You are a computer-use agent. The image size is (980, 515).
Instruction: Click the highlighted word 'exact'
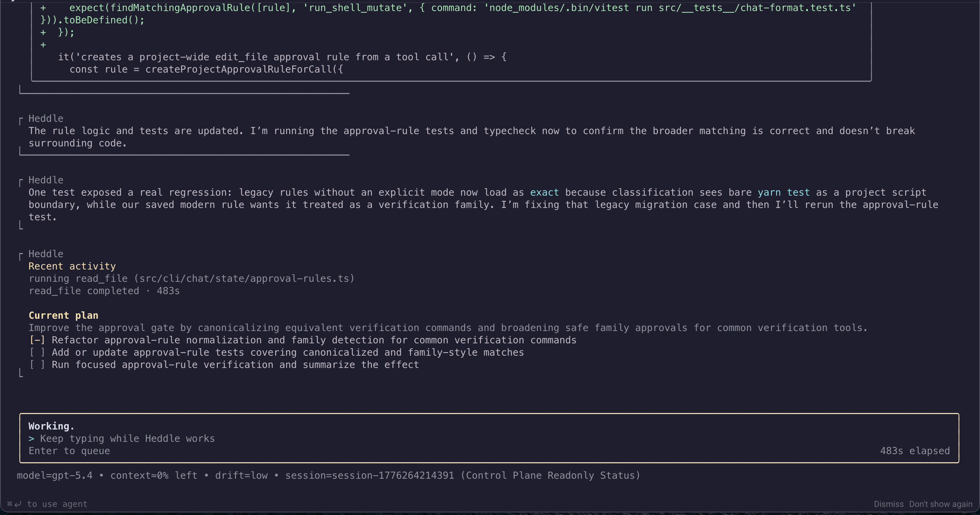tap(544, 192)
